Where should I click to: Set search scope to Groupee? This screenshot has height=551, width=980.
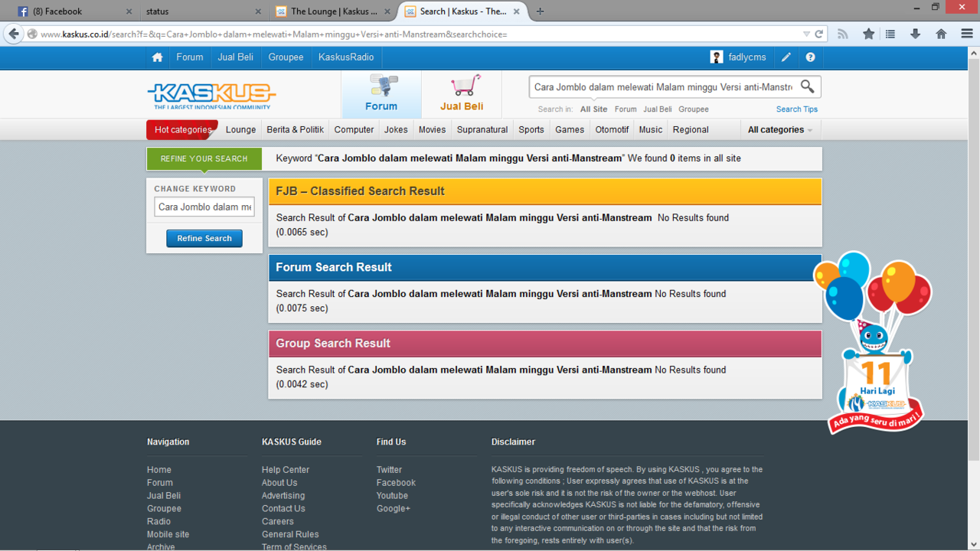point(694,109)
